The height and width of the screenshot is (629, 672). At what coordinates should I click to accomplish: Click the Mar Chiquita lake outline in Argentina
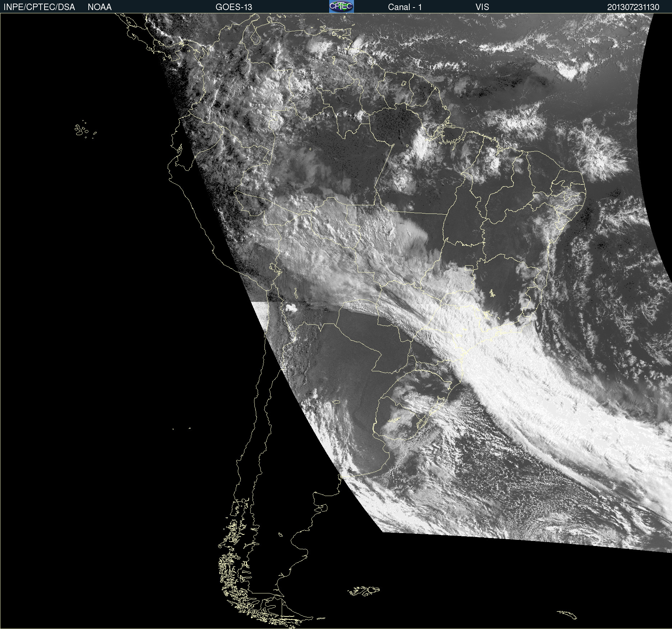point(336,402)
